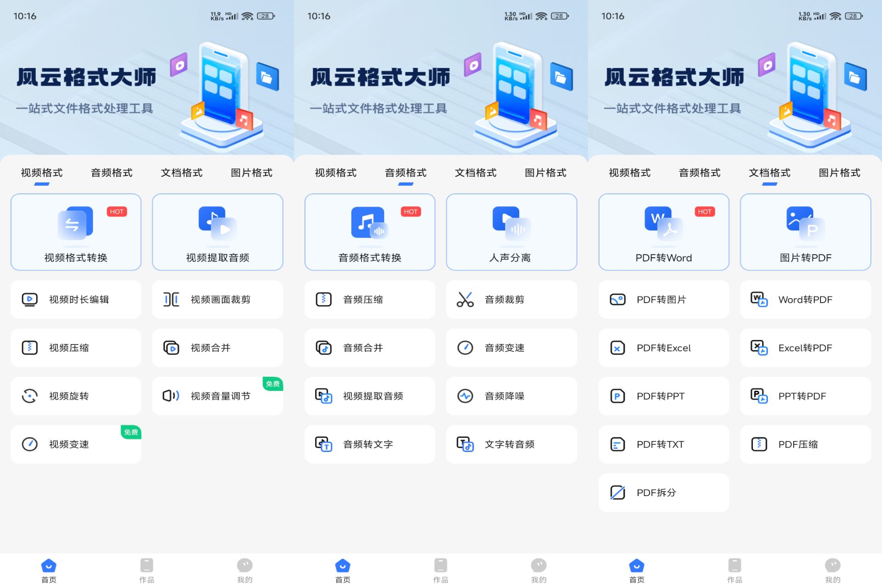Tap the 音频合并 icon

tap(324, 348)
